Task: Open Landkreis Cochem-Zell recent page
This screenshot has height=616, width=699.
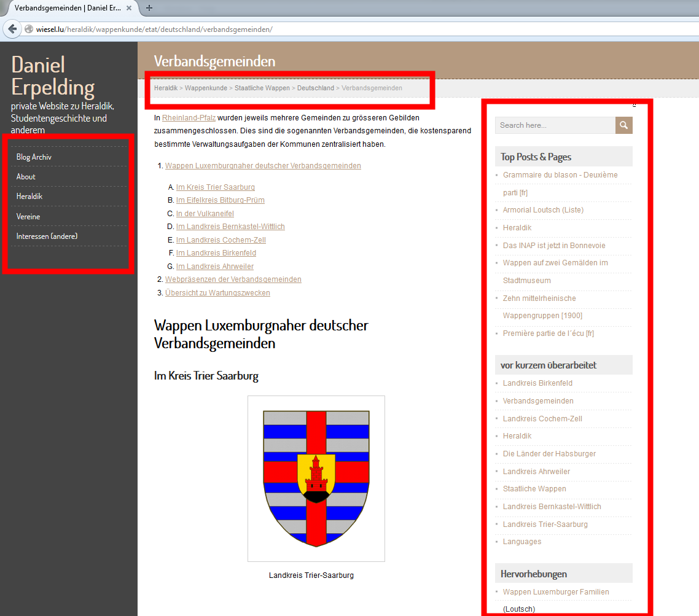Action: pos(542,419)
